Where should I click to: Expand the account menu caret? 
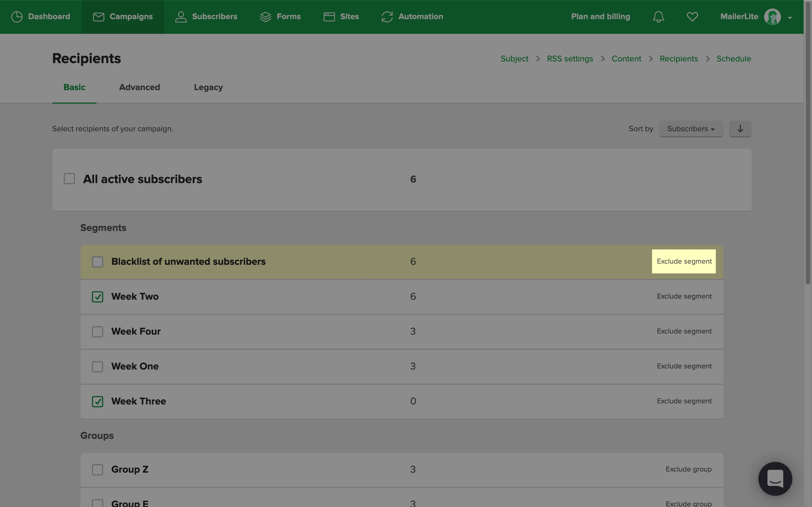pyautogui.click(x=790, y=18)
